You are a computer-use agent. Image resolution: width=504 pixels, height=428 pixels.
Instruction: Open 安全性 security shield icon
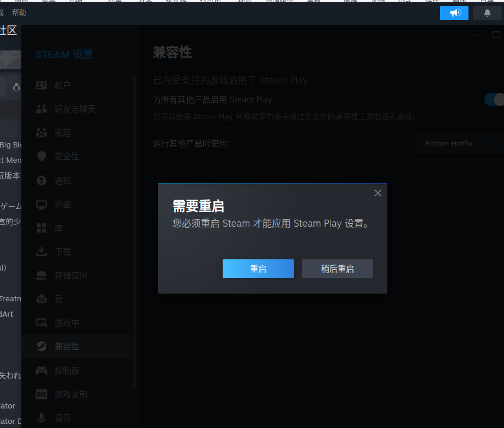[41, 156]
